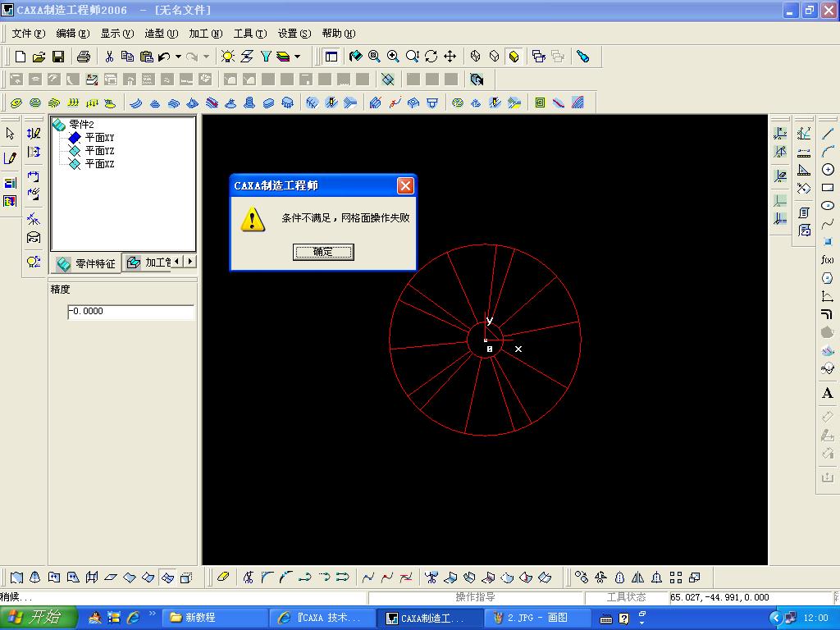Viewport: 840px width, 630px height.
Task: Click the mirror triangles icon
Action: [637, 577]
